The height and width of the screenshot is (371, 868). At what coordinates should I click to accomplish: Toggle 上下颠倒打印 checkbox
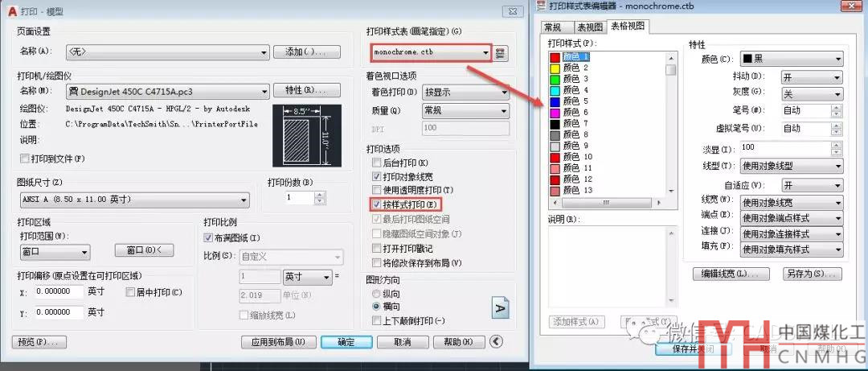click(376, 320)
